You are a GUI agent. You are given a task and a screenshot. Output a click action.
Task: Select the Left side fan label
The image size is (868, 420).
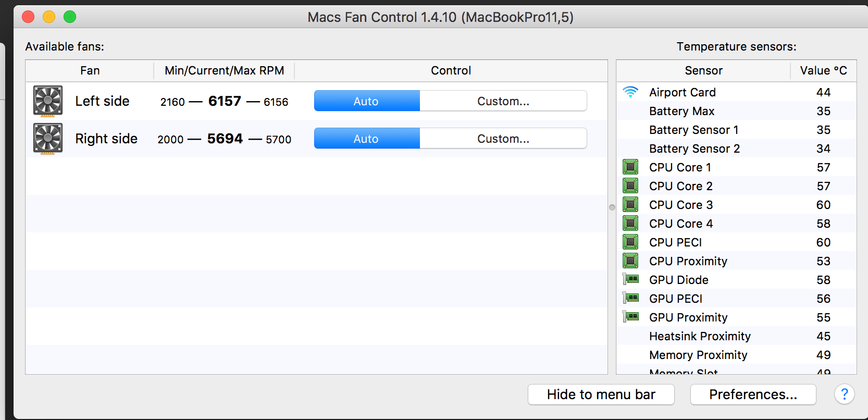(102, 101)
